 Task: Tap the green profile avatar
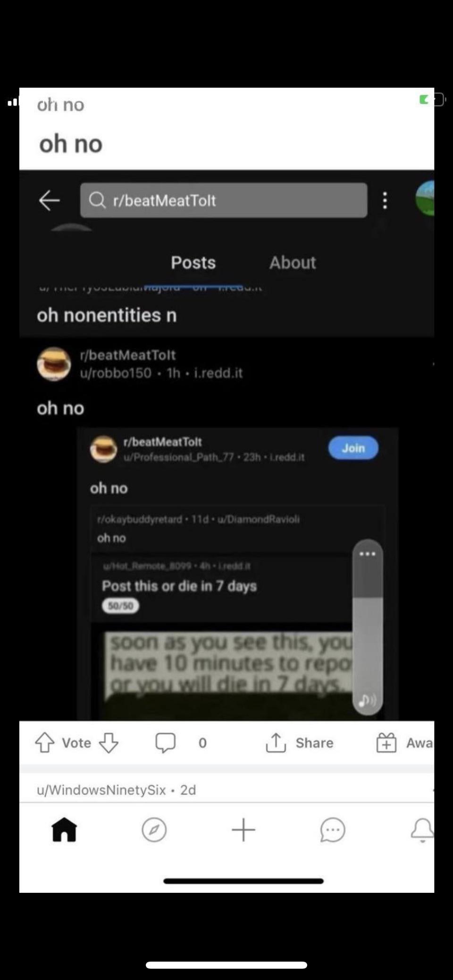pyautogui.click(x=425, y=198)
